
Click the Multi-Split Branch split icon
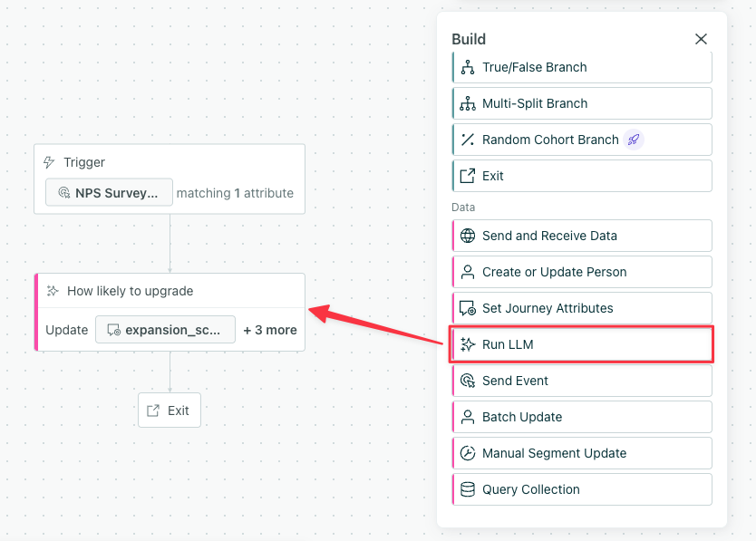tap(468, 103)
